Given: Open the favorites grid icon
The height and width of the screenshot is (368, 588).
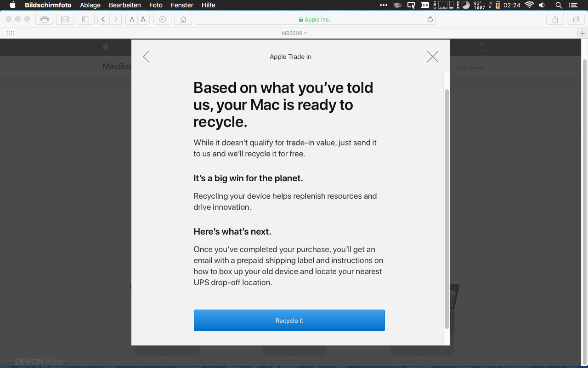Looking at the screenshot, I should (x=11, y=33).
